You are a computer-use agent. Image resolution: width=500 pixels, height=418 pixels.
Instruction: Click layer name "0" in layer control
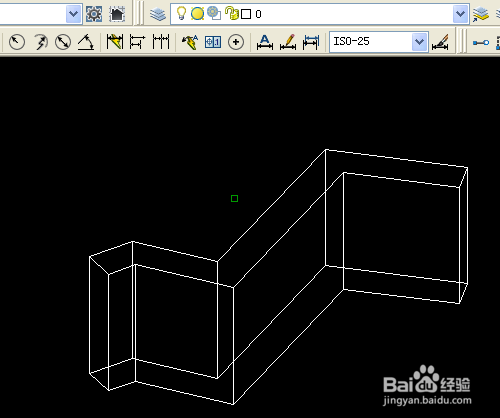point(258,14)
